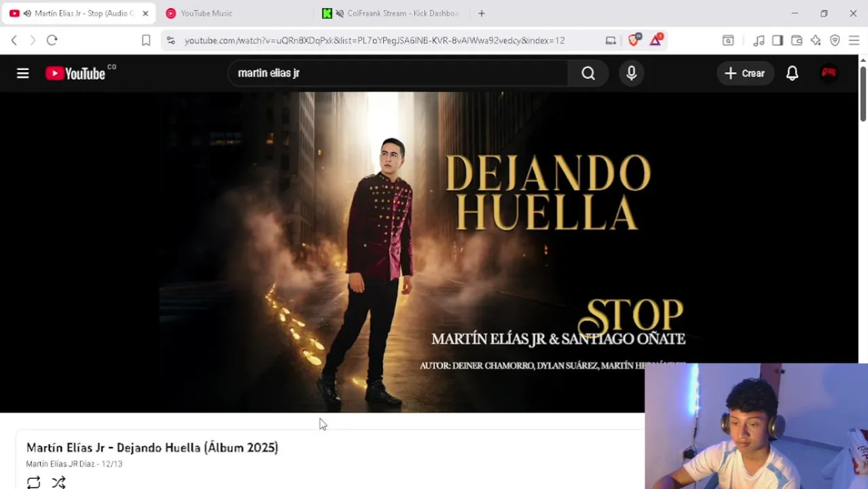This screenshot has width=868, height=489.
Task: Click the install app icon in address bar
Action: coord(611,40)
